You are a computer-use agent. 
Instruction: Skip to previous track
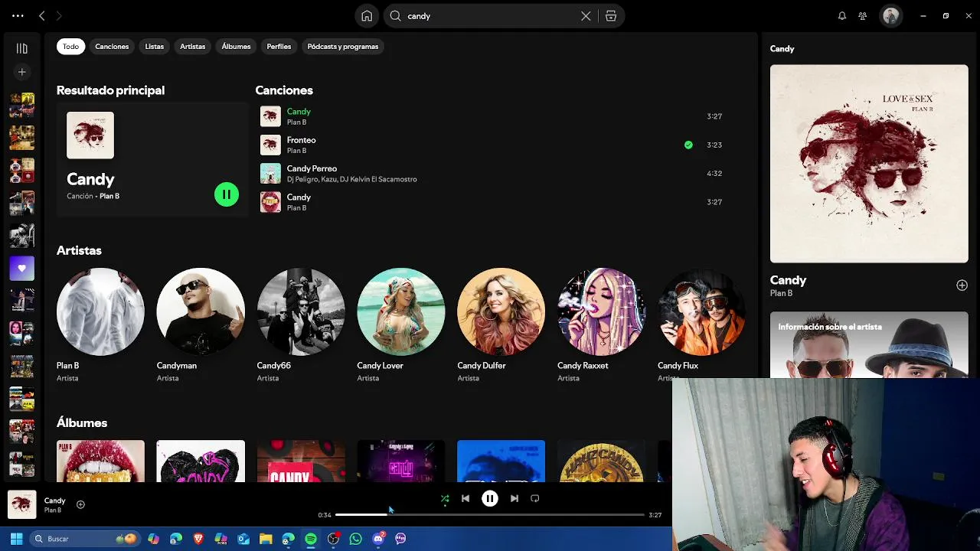point(465,499)
